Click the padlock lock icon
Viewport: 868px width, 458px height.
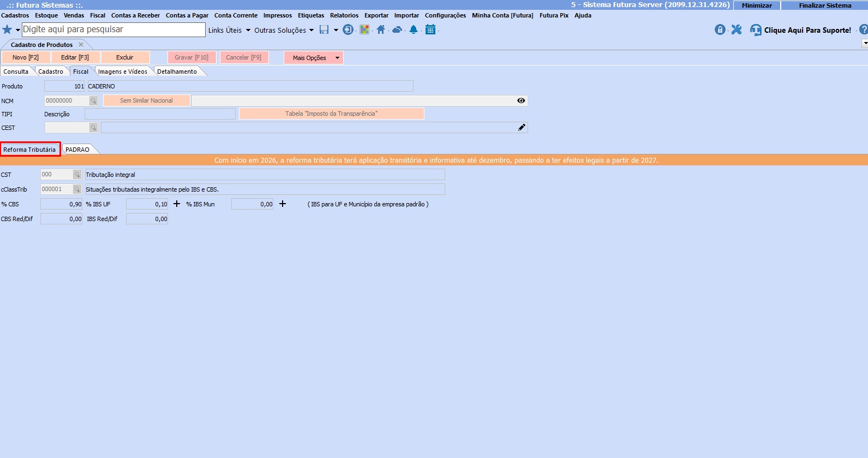pyautogui.click(x=720, y=30)
